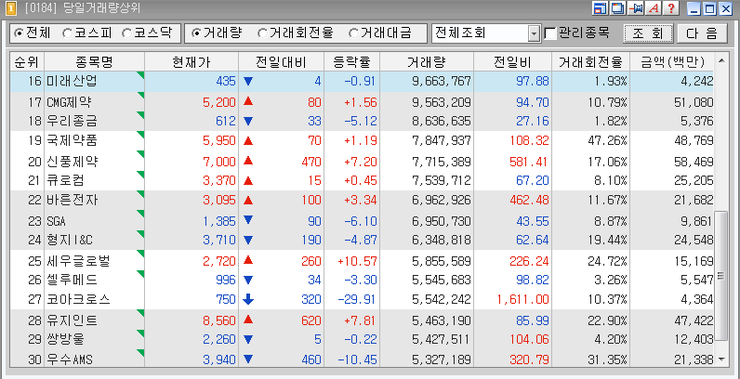Screen dimensions: 740x379
Task: Select the 신풍제약 stock name
Action: tap(72, 162)
